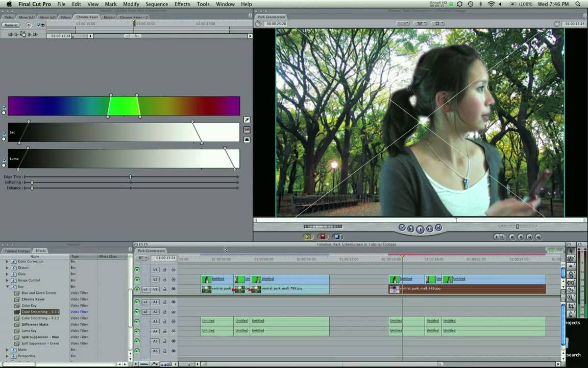Collapse the Key bin
Viewport: 588px width, 368px height.
(x=7, y=287)
